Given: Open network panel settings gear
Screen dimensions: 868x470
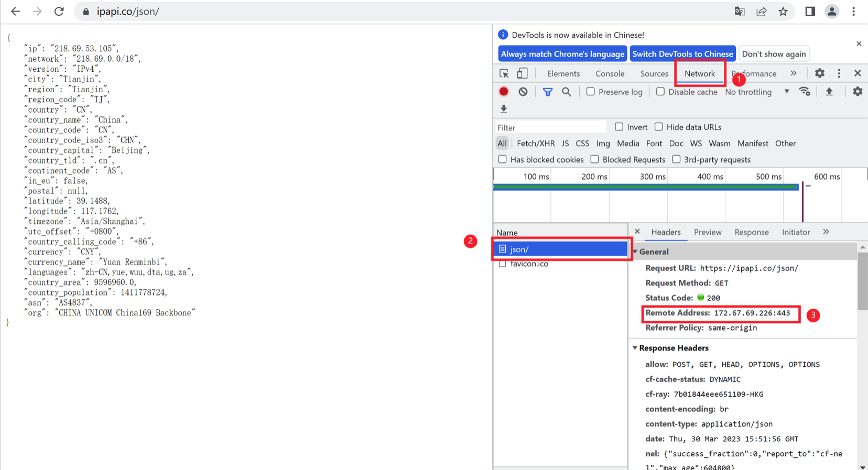Looking at the screenshot, I should pyautogui.click(x=858, y=92).
